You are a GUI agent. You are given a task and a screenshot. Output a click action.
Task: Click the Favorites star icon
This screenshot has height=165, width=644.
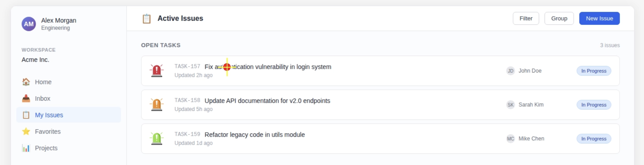(26, 131)
